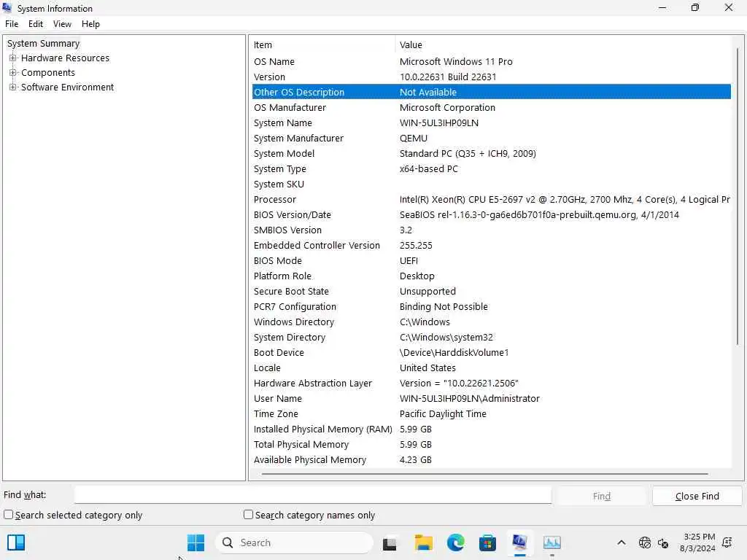Select the BIOS Version/Date row
The height and width of the screenshot is (560, 747).
pos(491,215)
